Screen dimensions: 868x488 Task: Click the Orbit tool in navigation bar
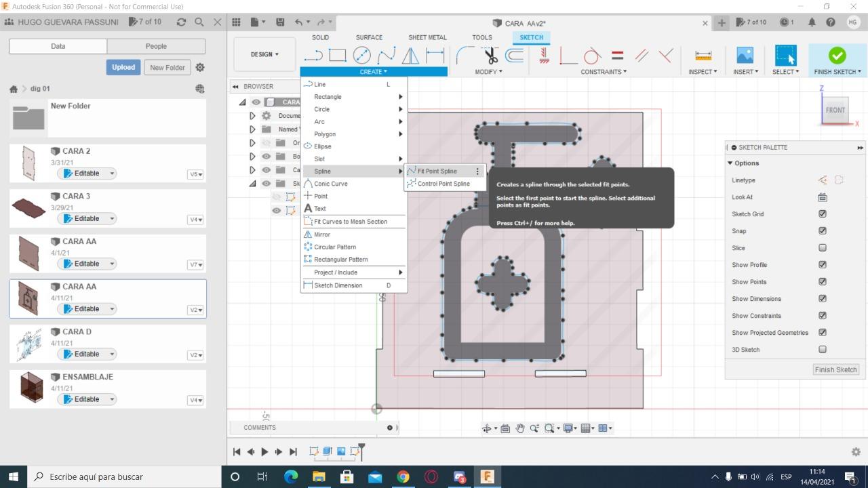click(x=487, y=428)
